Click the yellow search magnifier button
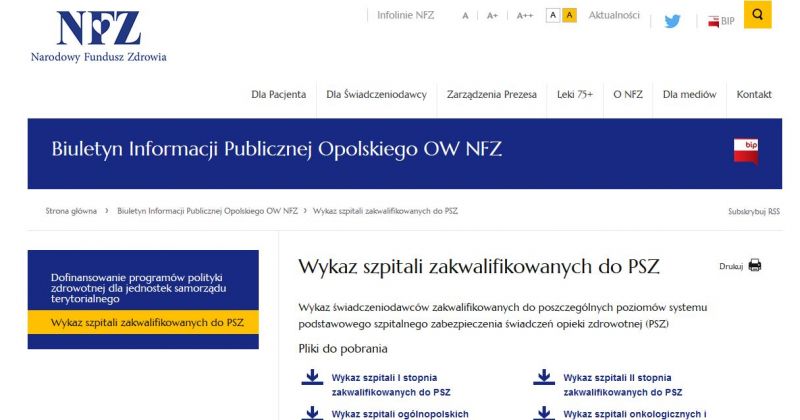This screenshot has height=420, width=800. (x=757, y=14)
